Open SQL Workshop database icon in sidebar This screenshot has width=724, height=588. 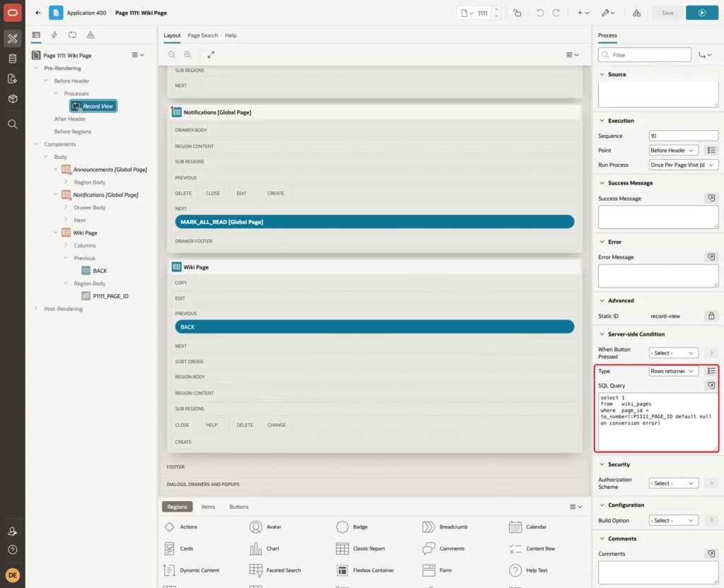[13, 59]
